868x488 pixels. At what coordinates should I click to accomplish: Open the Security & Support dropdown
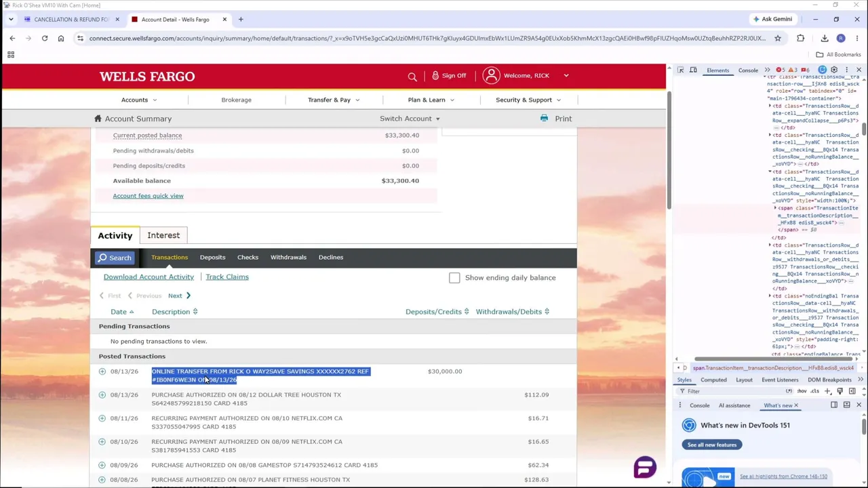(x=528, y=100)
